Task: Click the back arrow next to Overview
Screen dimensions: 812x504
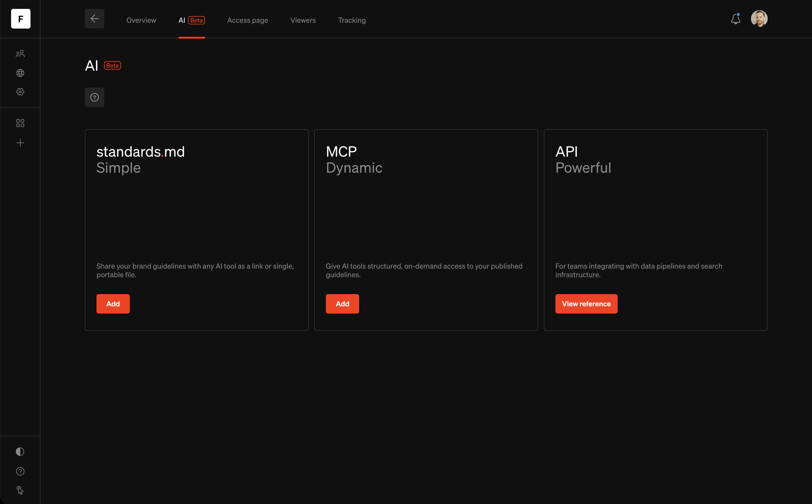Action: (x=94, y=19)
